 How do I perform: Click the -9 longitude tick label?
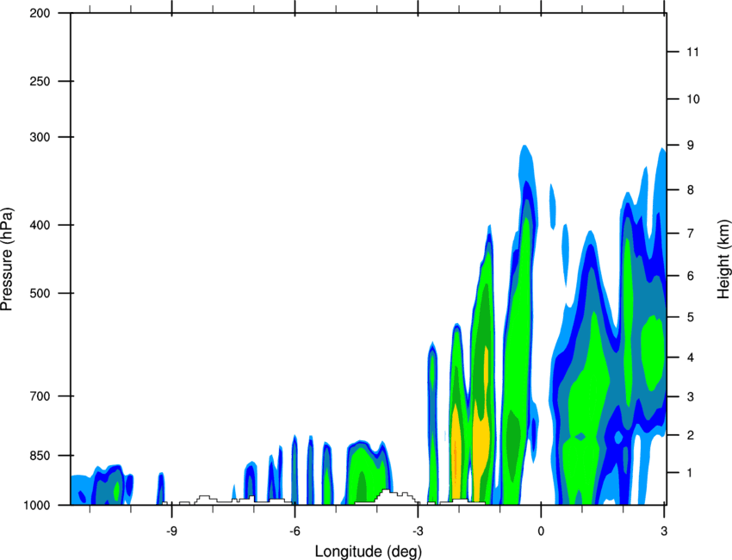[x=171, y=531]
